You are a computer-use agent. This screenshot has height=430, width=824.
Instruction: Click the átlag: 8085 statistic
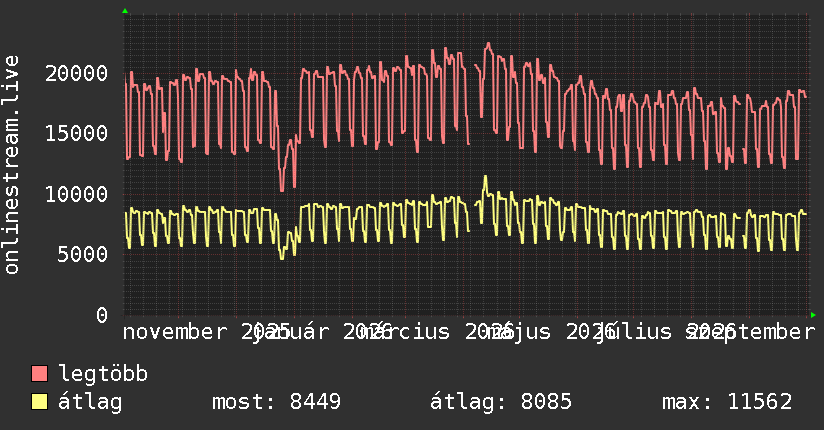point(501,402)
